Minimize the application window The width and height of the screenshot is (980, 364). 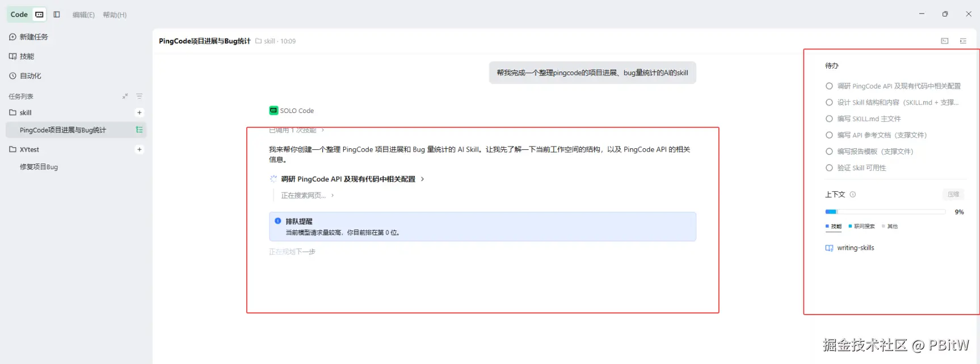point(922,14)
